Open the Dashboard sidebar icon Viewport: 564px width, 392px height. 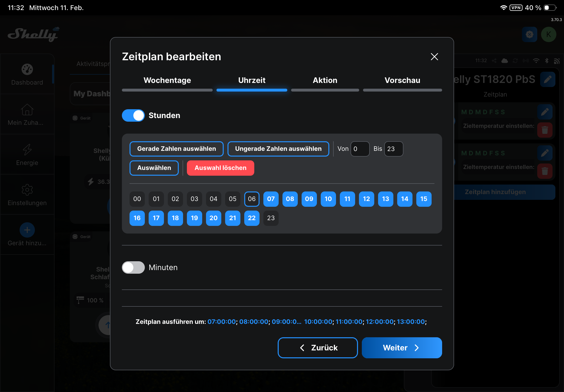point(27,70)
